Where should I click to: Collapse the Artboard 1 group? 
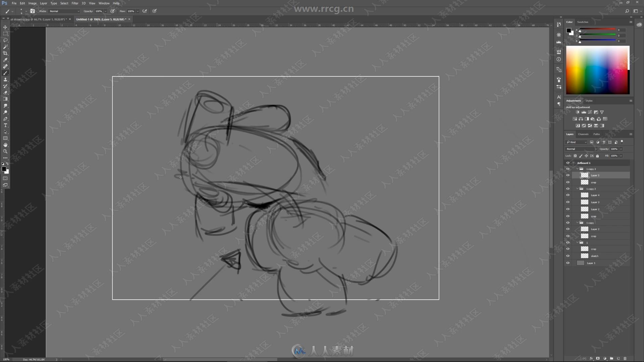coord(574,163)
